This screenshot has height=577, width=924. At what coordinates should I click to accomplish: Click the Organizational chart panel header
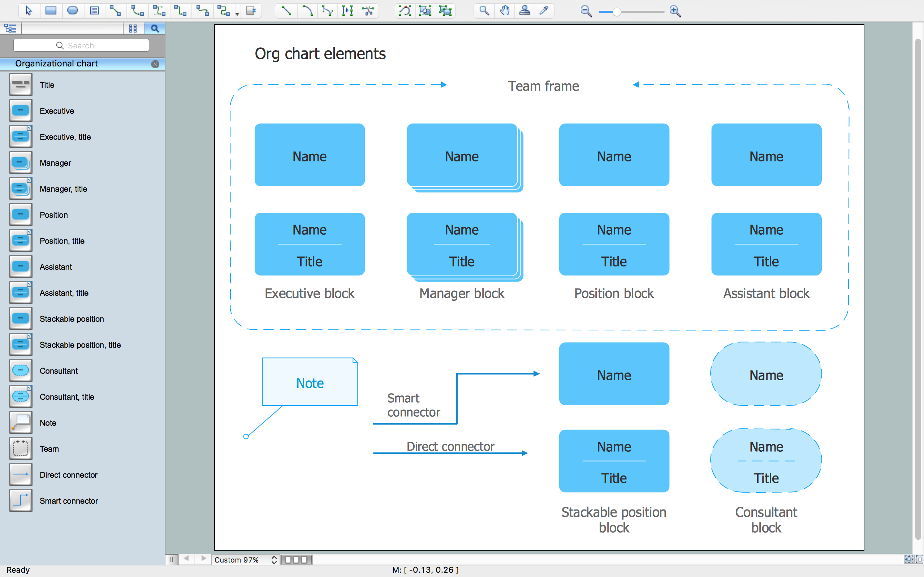(x=79, y=64)
